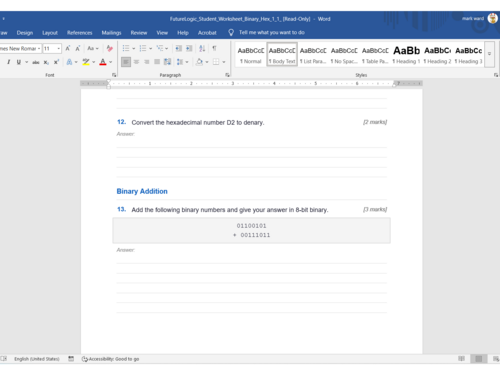The image size is (500, 375).
Task: Open the font name dropdown
Action: [x=39, y=49]
